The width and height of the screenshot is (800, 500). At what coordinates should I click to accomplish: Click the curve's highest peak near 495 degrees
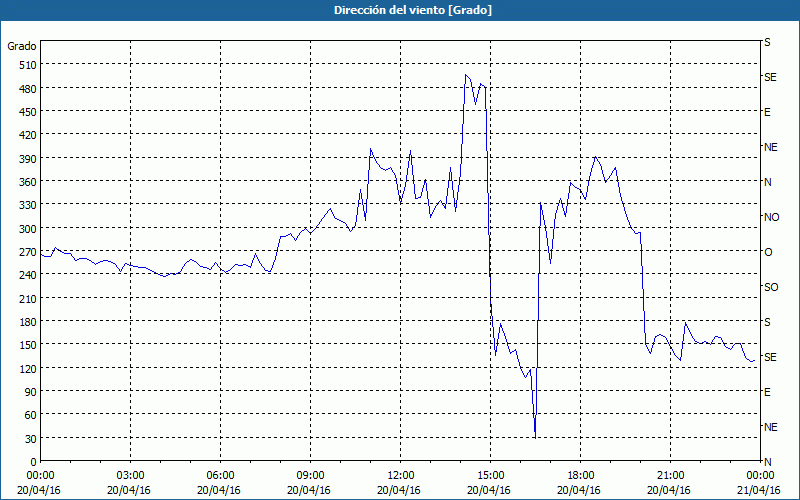coord(465,75)
